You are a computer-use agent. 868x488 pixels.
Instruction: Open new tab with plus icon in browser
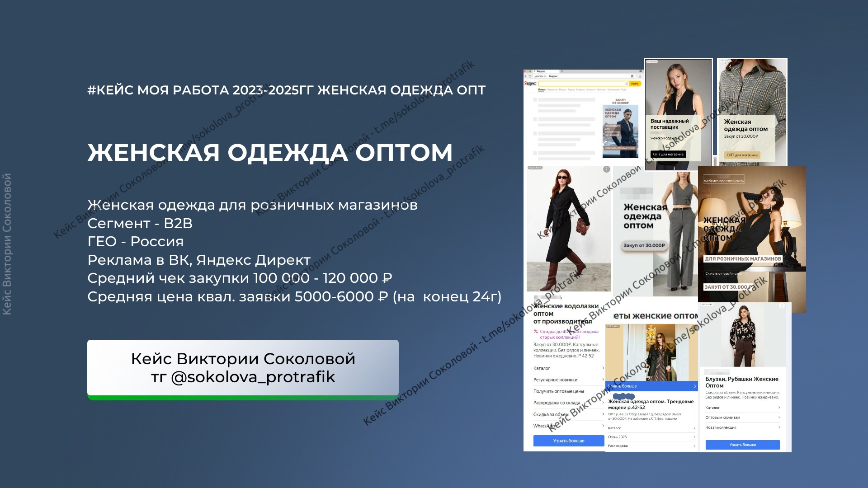coord(562,71)
